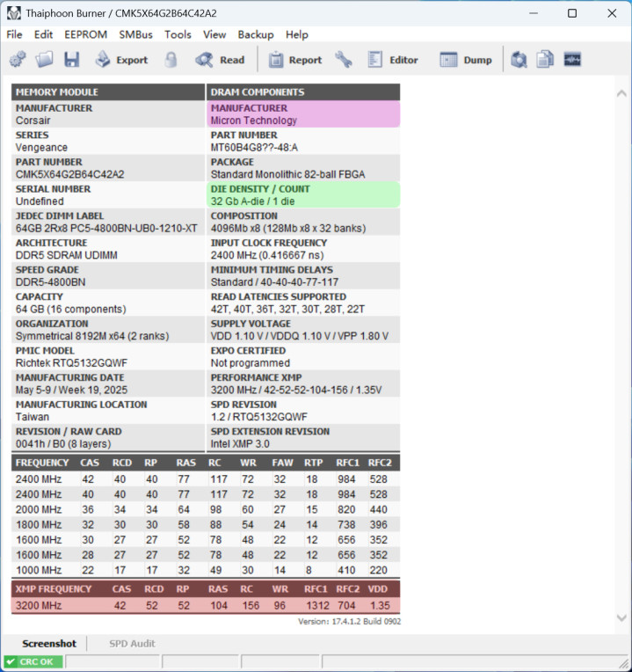This screenshot has height=672, width=632.
Task: Click the Taiwan manufacturing location value
Action: [33, 417]
